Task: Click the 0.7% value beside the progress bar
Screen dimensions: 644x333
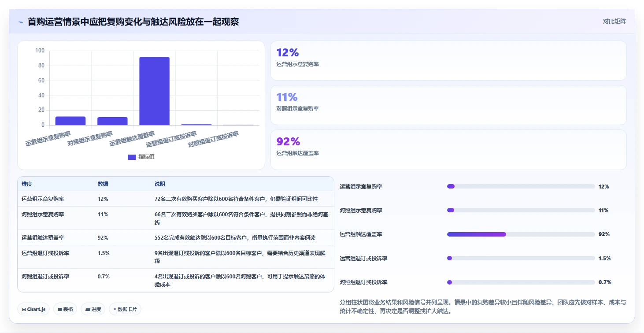Action: point(605,282)
